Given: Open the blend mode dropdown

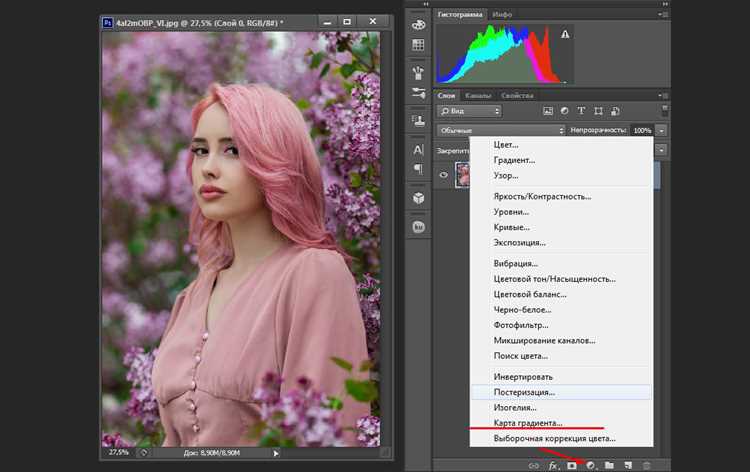Looking at the screenshot, I should 501,130.
